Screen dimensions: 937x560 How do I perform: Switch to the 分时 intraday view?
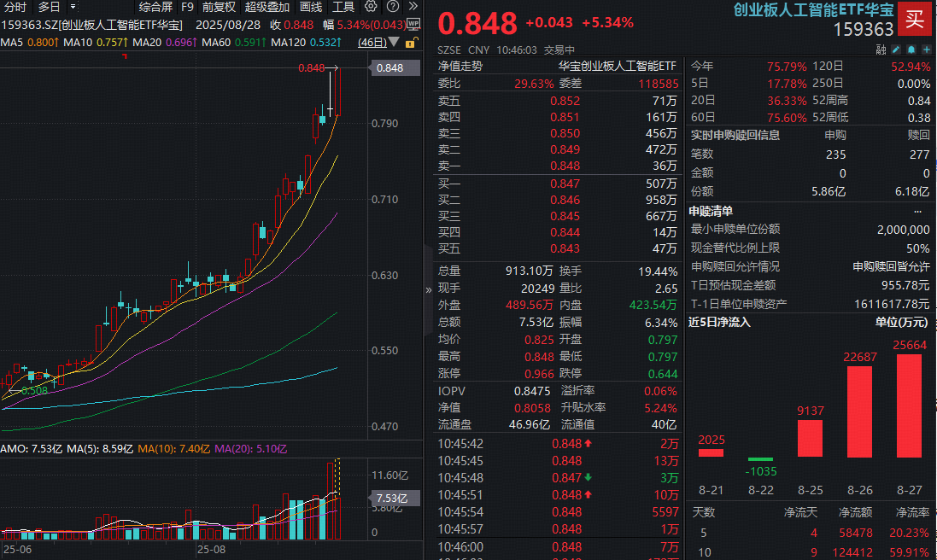point(15,7)
